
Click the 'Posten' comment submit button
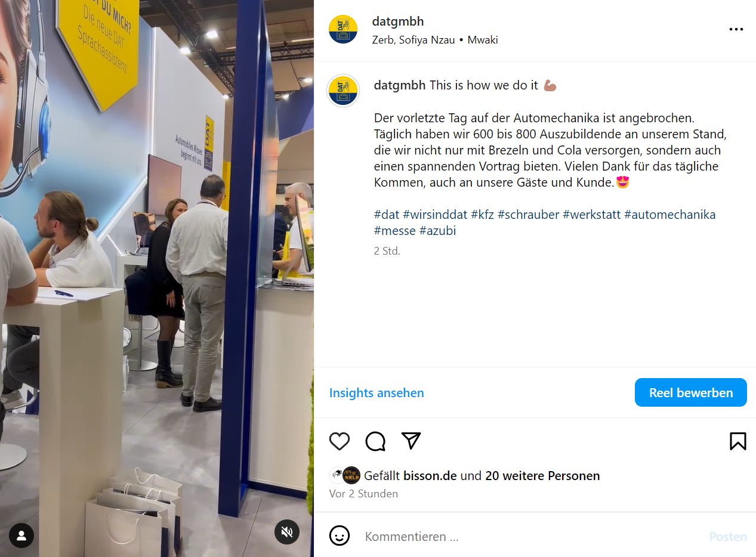coord(728,536)
